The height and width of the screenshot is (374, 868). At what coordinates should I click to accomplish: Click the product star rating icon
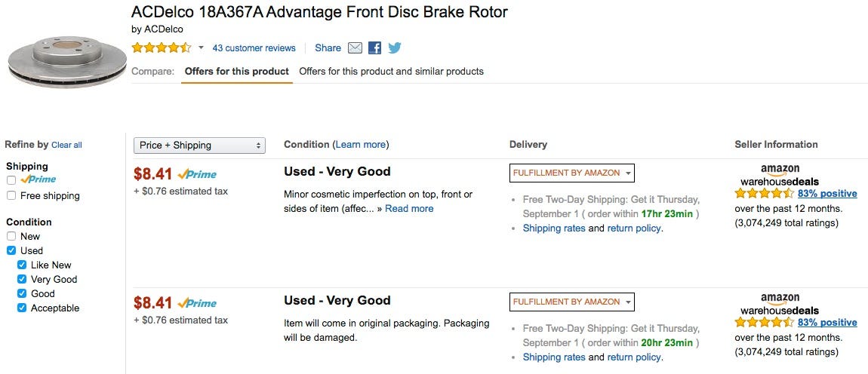point(162,48)
